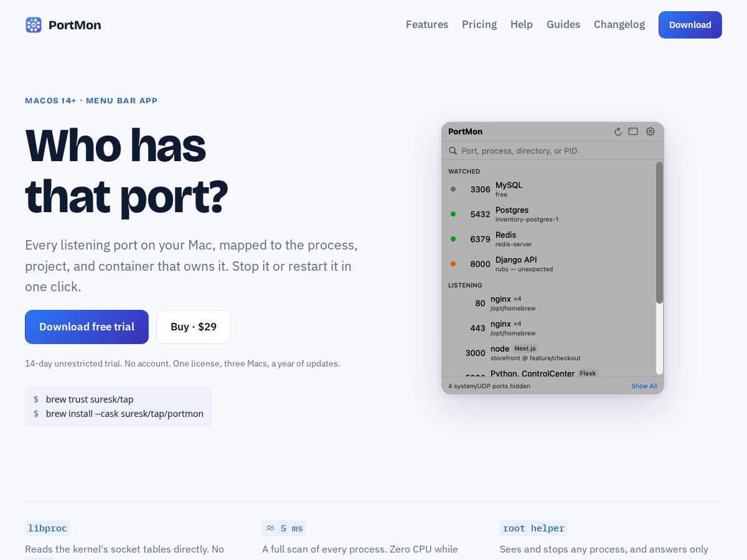Click the port search field in panel
747x560 pixels.
(553, 151)
